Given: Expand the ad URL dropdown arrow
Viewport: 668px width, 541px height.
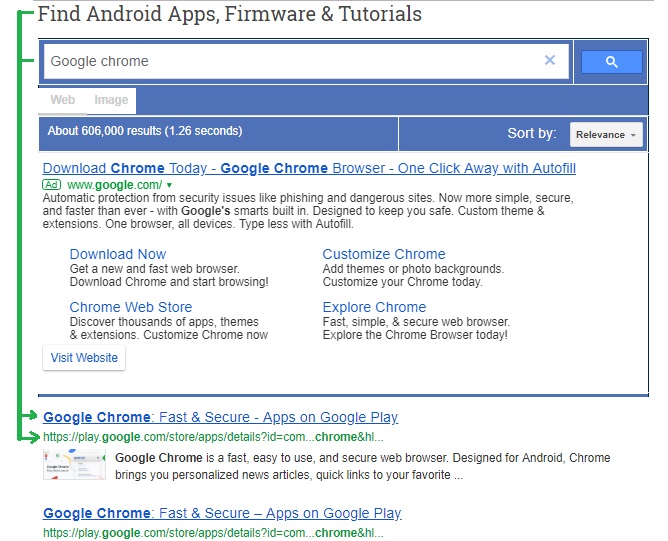Looking at the screenshot, I should 169,185.
